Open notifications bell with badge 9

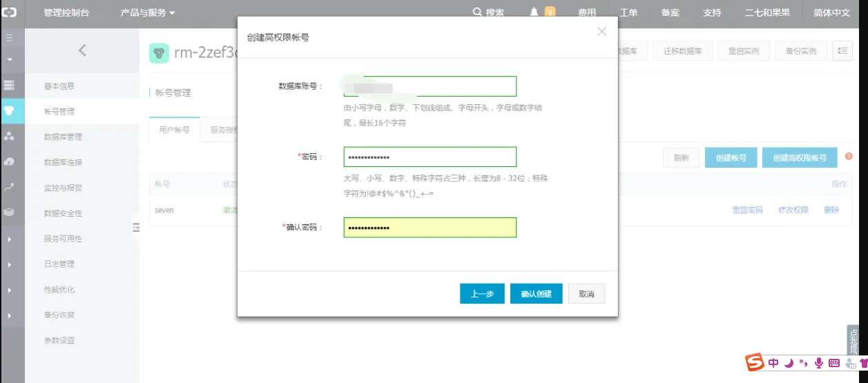click(534, 12)
